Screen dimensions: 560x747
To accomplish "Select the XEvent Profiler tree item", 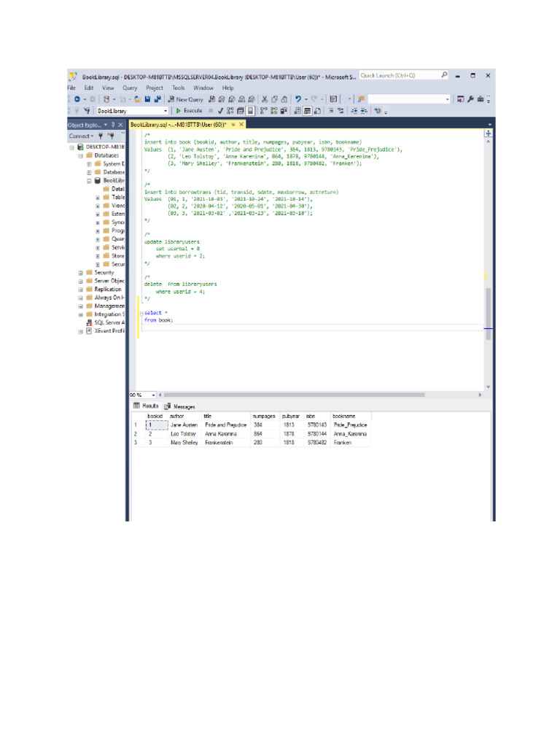I will [105, 331].
